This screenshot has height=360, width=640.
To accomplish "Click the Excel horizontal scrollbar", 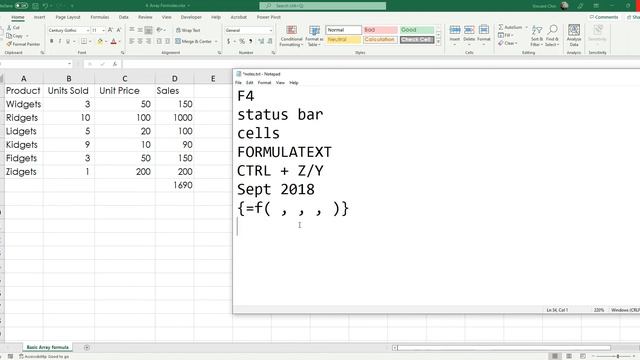I will [x=503, y=348].
